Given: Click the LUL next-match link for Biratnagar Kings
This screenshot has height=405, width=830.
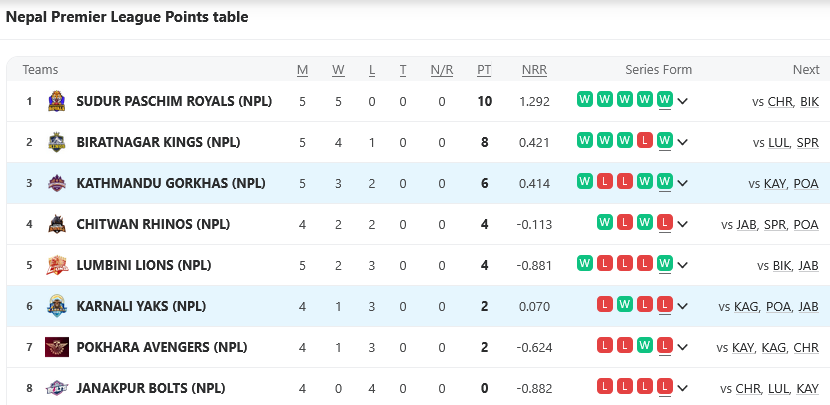Looking at the screenshot, I should point(779,142).
